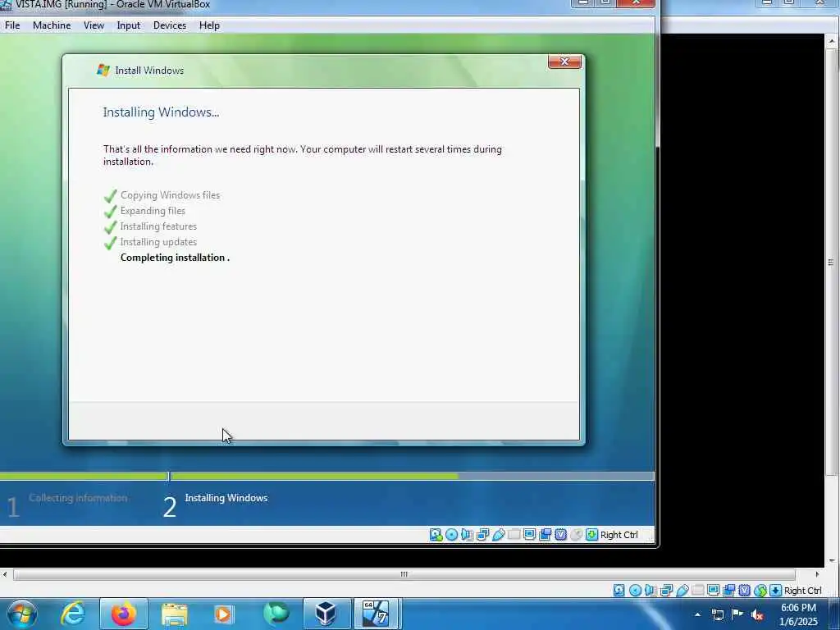Open Action Center flag tray icon
The width and height of the screenshot is (840, 630).
(737, 614)
